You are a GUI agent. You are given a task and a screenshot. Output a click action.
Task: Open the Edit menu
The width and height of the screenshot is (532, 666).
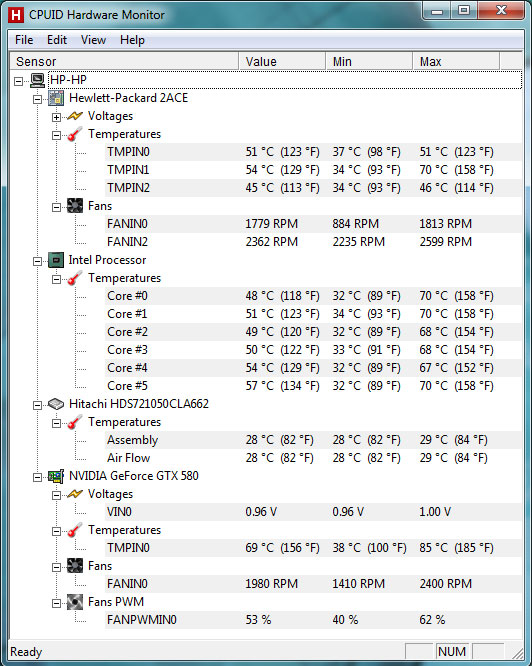[57, 40]
